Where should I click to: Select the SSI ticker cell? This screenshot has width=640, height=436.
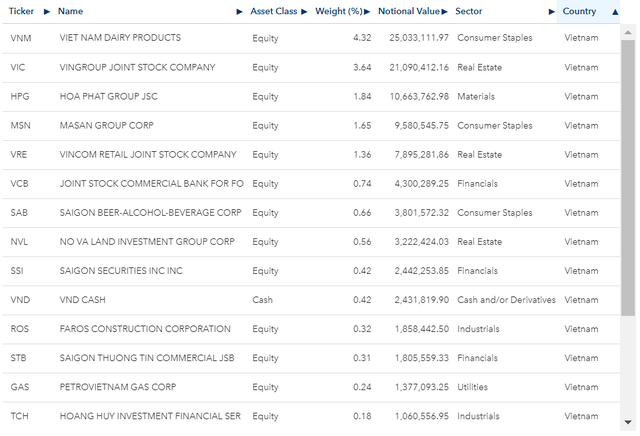tap(17, 271)
